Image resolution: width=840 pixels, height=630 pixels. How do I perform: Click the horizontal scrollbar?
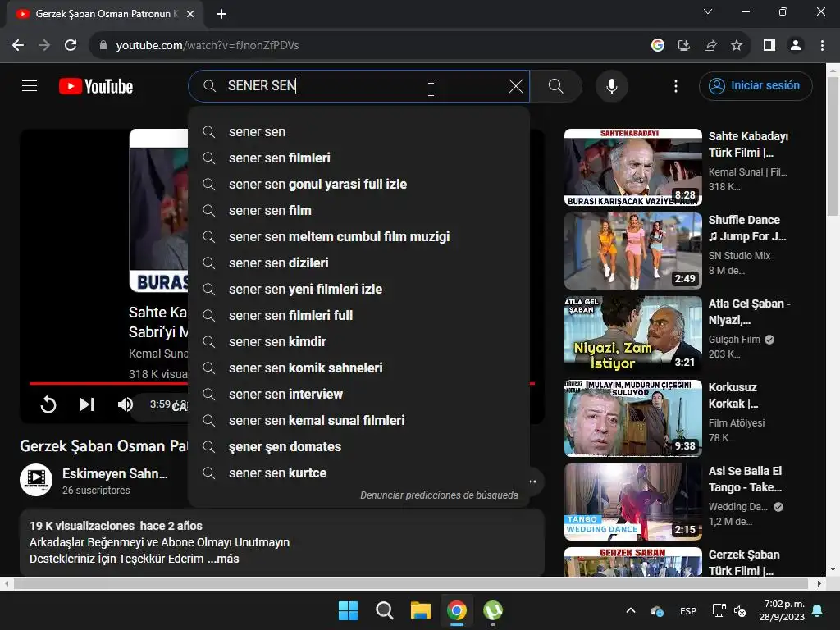coord(410,583)
